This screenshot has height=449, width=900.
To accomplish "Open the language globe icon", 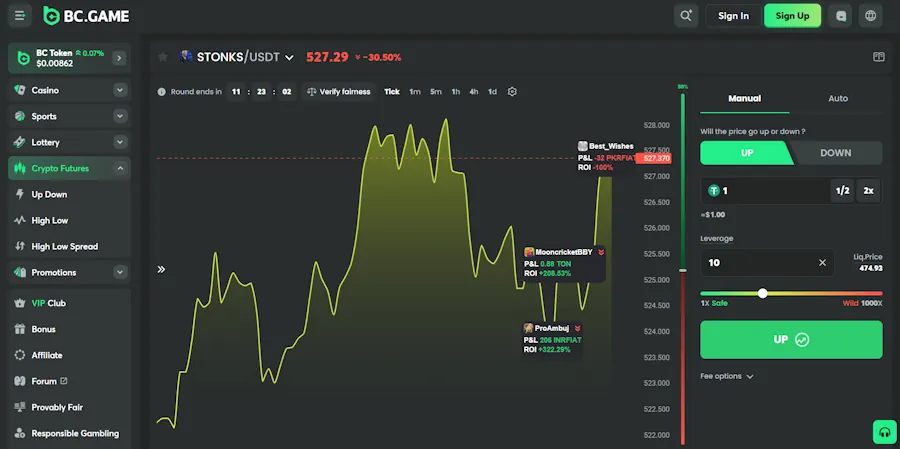I will [x=871, y=16].
